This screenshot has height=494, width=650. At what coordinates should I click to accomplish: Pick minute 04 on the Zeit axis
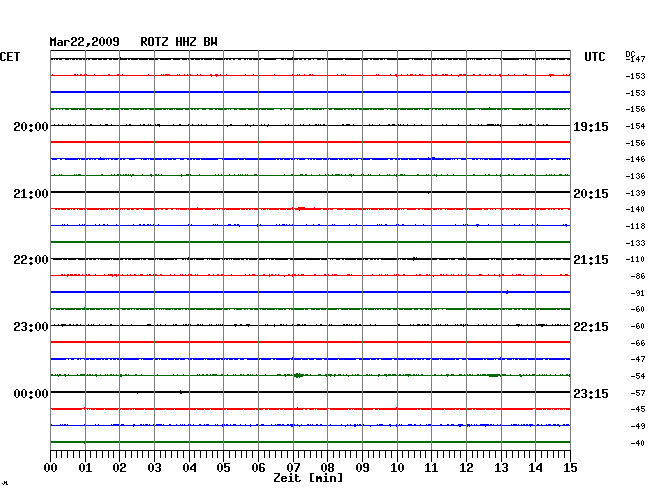tap(189, 468)
